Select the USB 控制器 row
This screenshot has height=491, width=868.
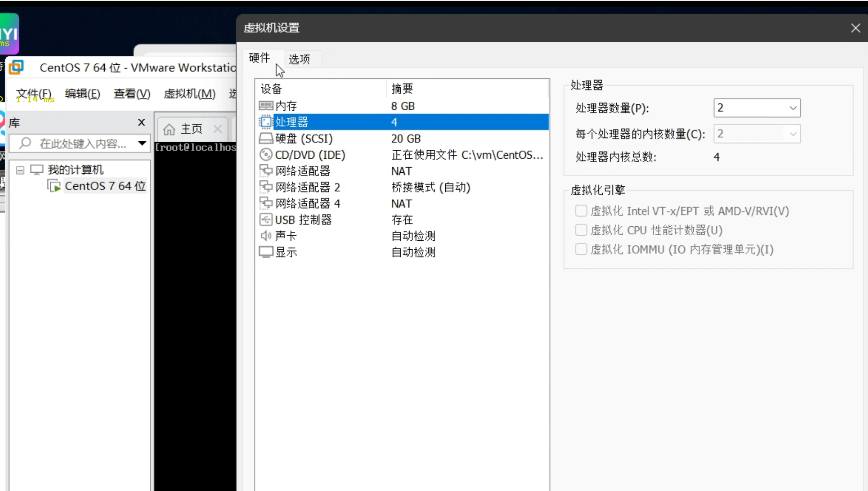coord(403,220)
